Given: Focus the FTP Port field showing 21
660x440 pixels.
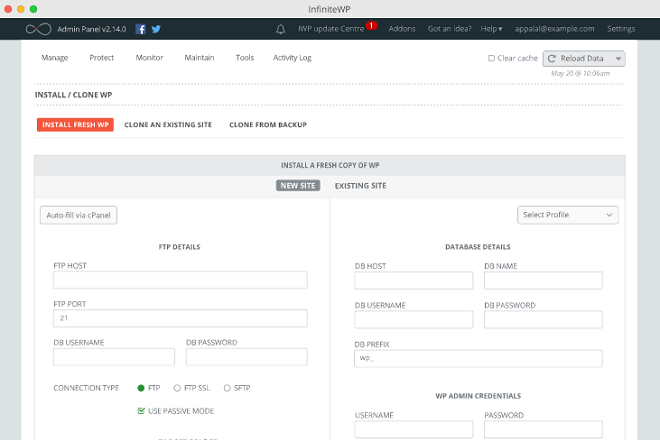Looking at the screenshot, I should tap(180, 318).
